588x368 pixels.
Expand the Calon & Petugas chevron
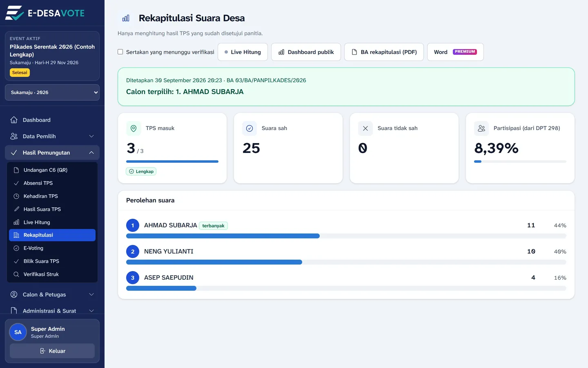pos(91,294)
